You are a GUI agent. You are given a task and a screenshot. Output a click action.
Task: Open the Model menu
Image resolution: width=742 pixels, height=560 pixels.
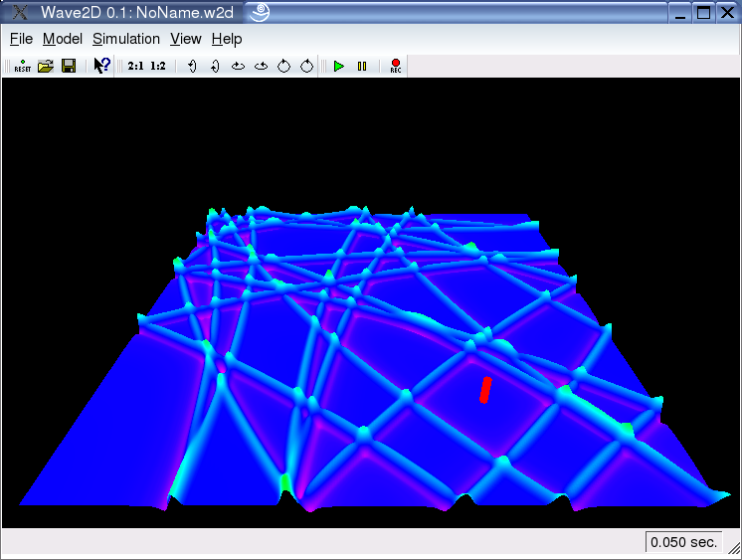point(62,39)
